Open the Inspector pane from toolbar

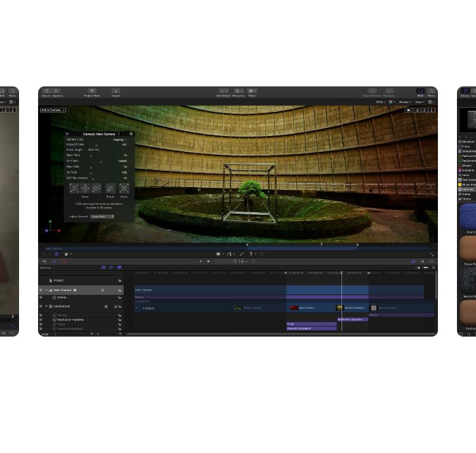[x=57, y=93]
